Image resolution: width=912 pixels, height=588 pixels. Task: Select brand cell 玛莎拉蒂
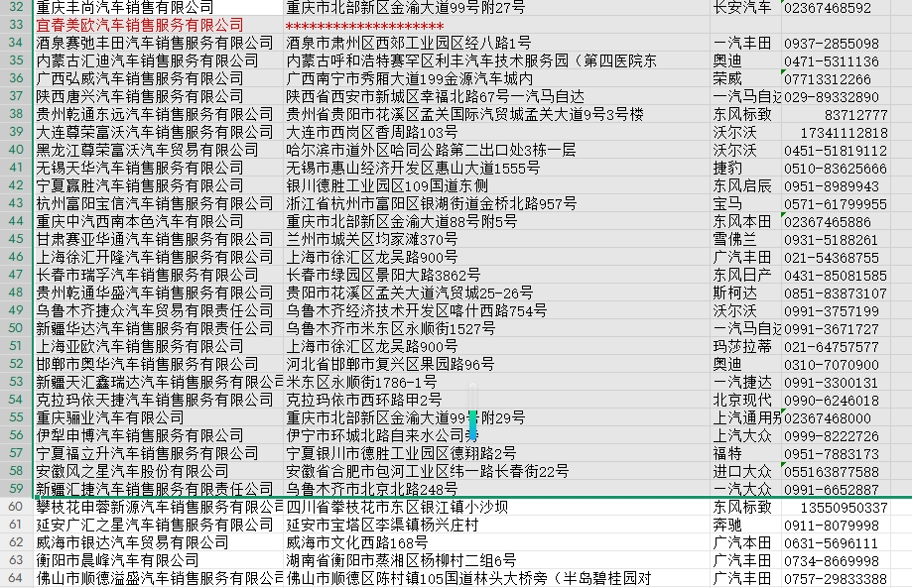[x=745, y=347]
